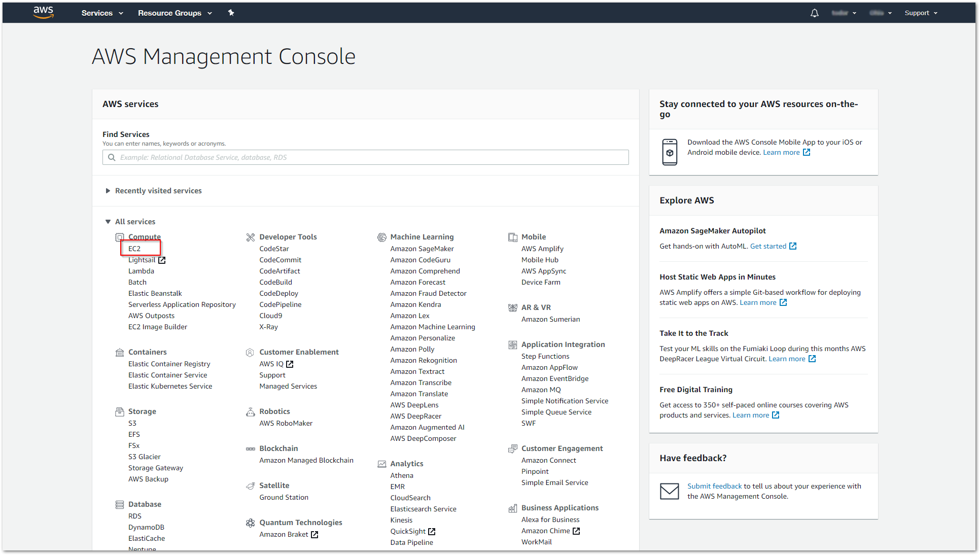Expand Recently visited services section

(153, 191)
